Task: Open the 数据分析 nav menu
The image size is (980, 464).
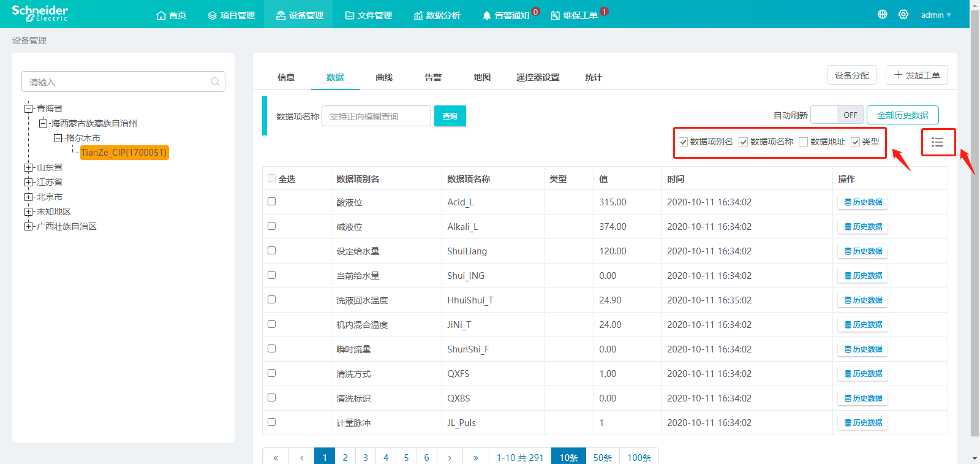Action: click(x=437, y=15)
